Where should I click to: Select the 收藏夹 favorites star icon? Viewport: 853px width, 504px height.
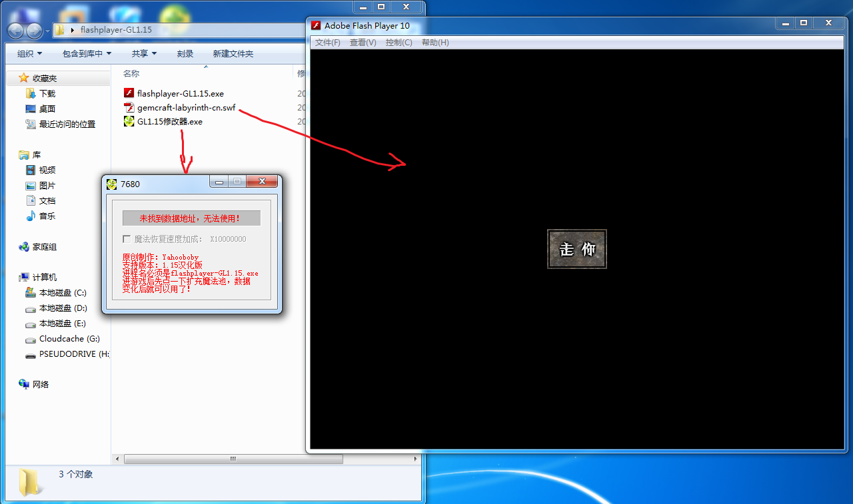(24, 78)
